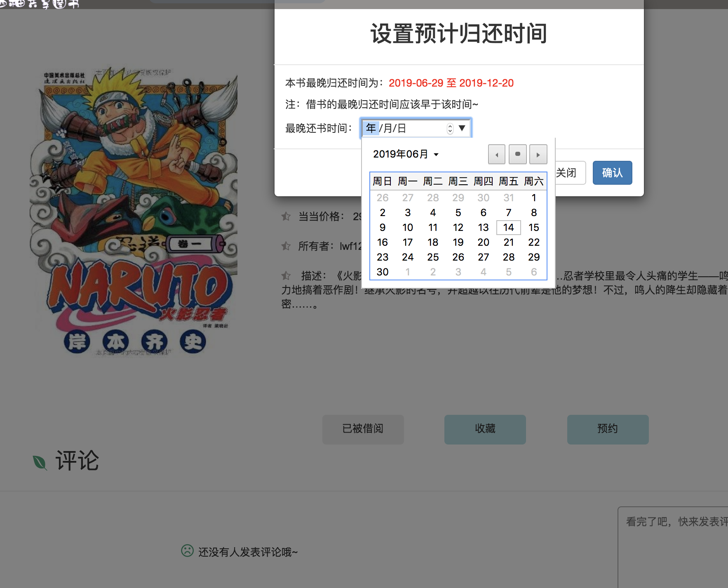Image resolution: width=728 pixels, height=588 pixels.
Task: Choose day 10 in calendar
Action: [x=408, y=228]
